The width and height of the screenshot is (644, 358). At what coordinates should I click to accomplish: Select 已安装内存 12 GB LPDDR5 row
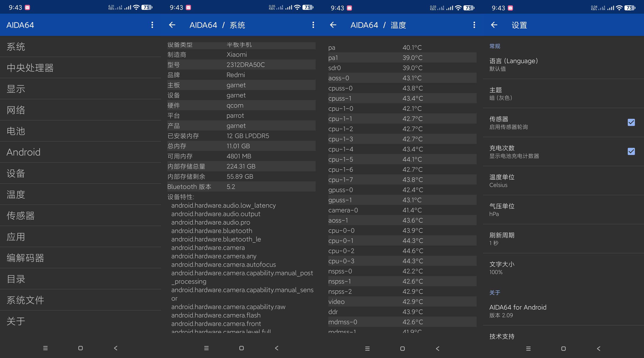[241, 136]
